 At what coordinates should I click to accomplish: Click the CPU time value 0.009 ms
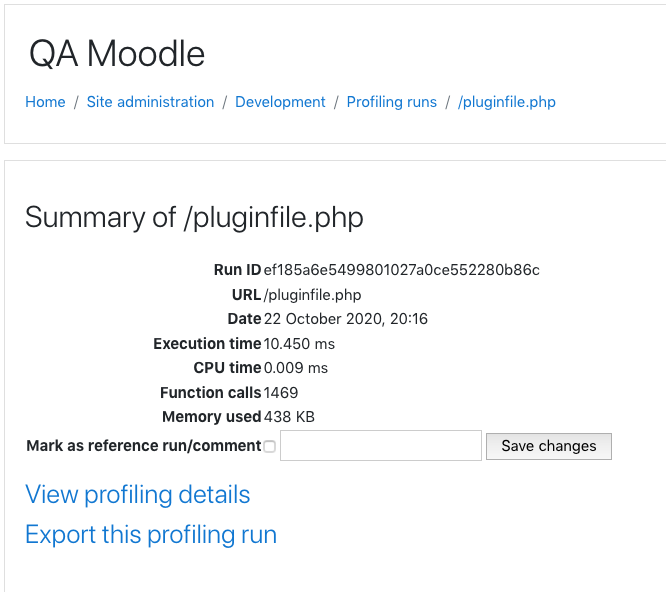(x=296, y=368)
